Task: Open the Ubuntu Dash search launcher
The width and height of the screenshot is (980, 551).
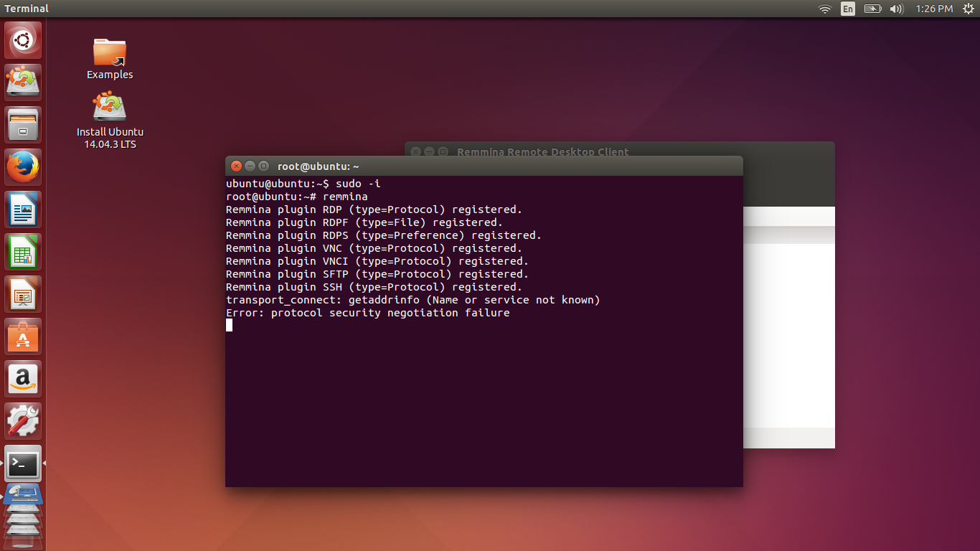Action: tap(23, 40)
